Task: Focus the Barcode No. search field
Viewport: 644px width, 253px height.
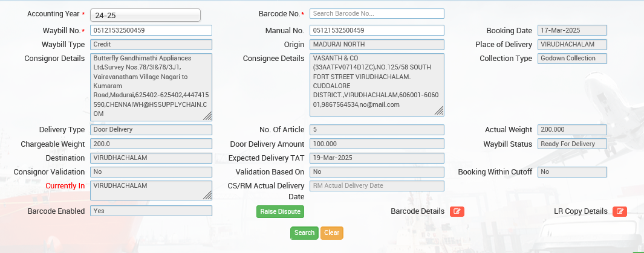Action: pos(377,13)
